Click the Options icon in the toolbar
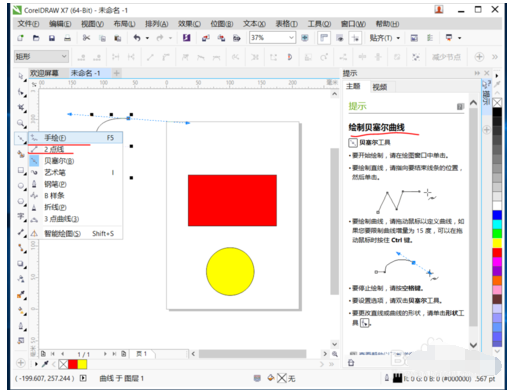The width and height of the screenshot is (509, 390). pyautogui.click(x=414, y=38)
